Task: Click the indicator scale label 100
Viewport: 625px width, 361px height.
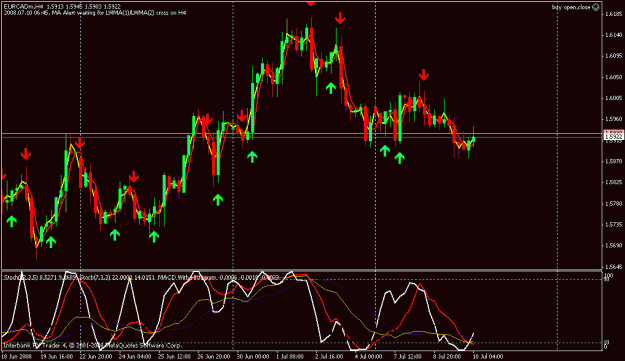Action: click(x=609, y=276)
